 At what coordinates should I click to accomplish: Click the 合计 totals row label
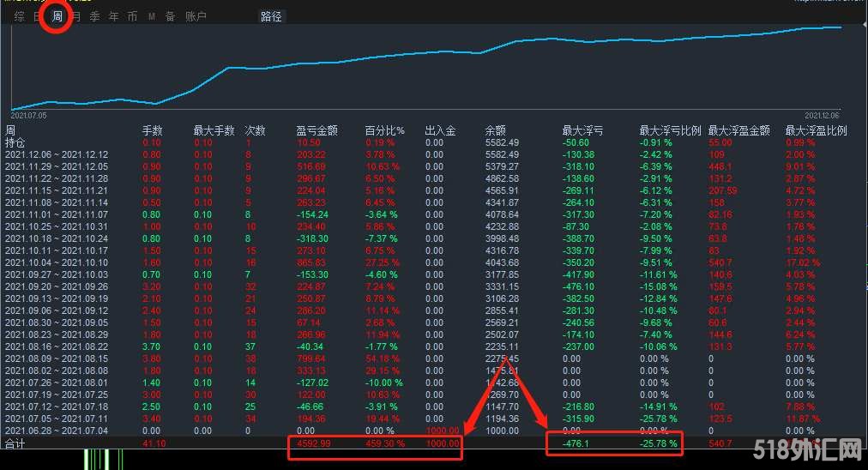pyautogui.click(x=16, y=443)
